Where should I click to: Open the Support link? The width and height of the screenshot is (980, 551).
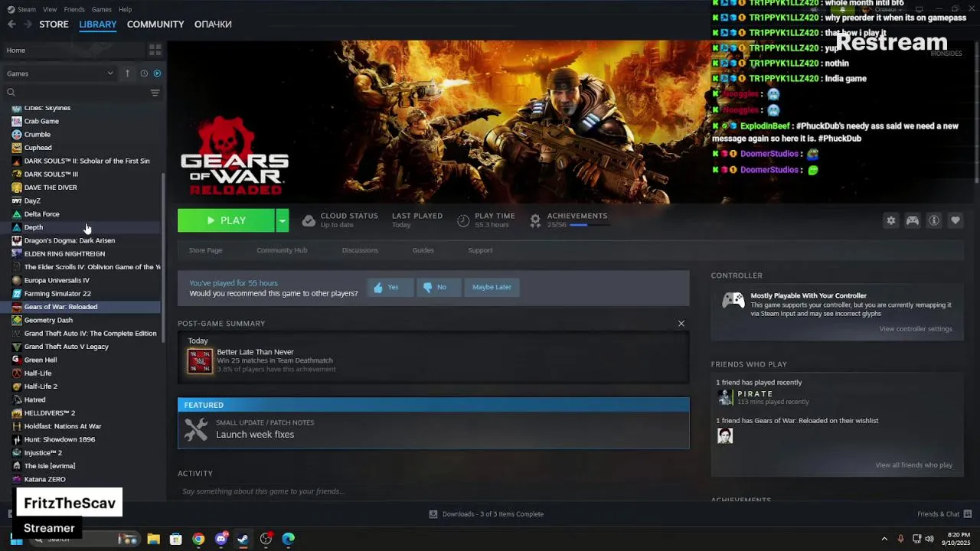pos(480,250)
